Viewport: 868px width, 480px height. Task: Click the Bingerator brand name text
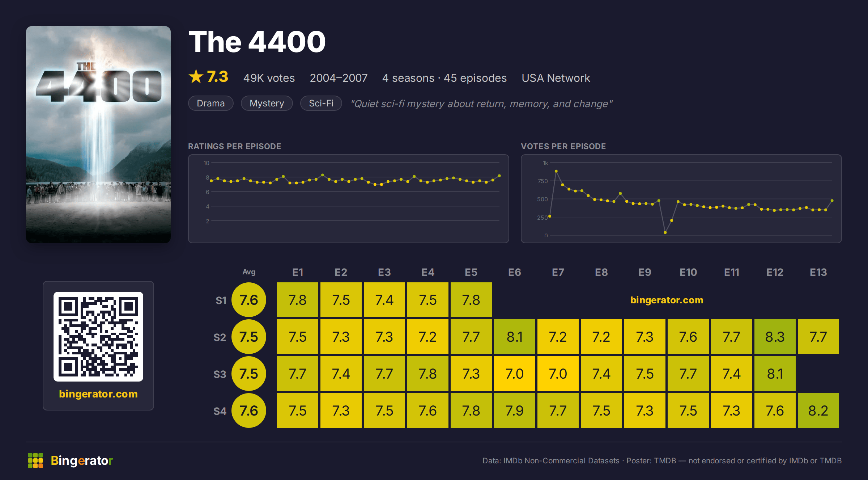point(82,460)
